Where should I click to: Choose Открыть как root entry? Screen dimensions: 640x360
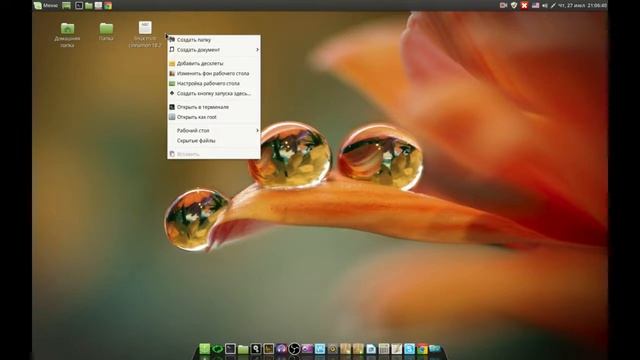tap(214, 117)
